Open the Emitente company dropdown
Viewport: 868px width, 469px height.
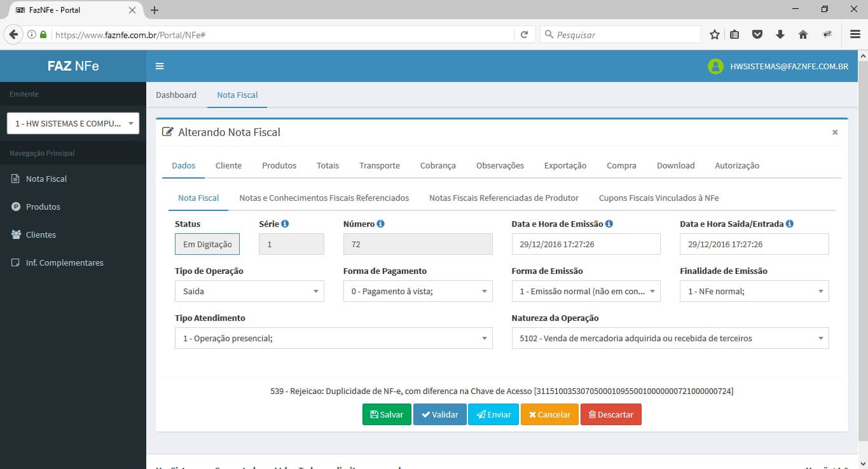(73, 123)
